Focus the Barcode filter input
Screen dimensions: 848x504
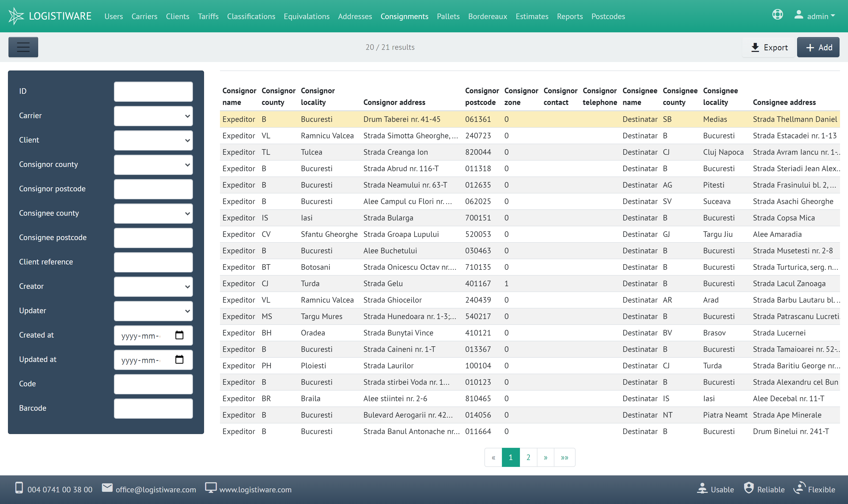click(153, 409)
